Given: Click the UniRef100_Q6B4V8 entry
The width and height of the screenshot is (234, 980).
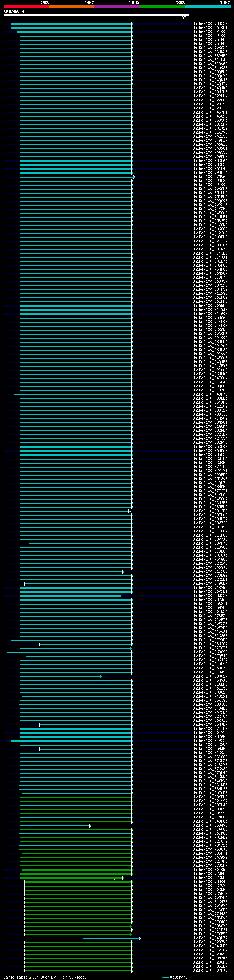Looking at the screenshot, I should [210, 825].
